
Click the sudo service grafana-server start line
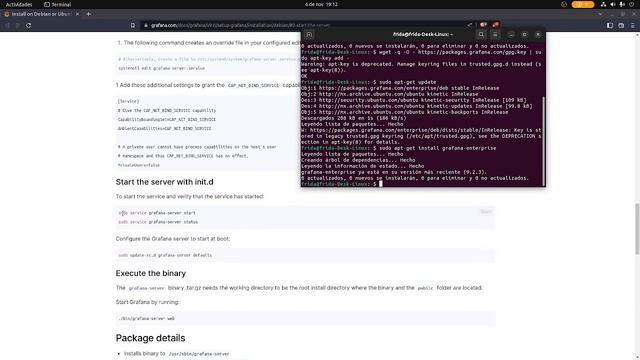coord(157,213)
